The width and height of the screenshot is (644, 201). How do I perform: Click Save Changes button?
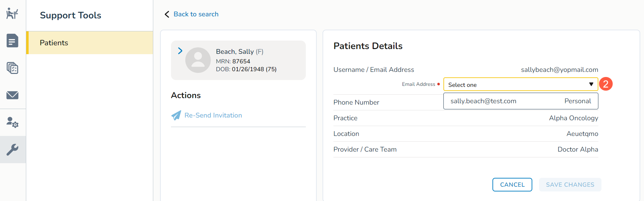(570, 185)
